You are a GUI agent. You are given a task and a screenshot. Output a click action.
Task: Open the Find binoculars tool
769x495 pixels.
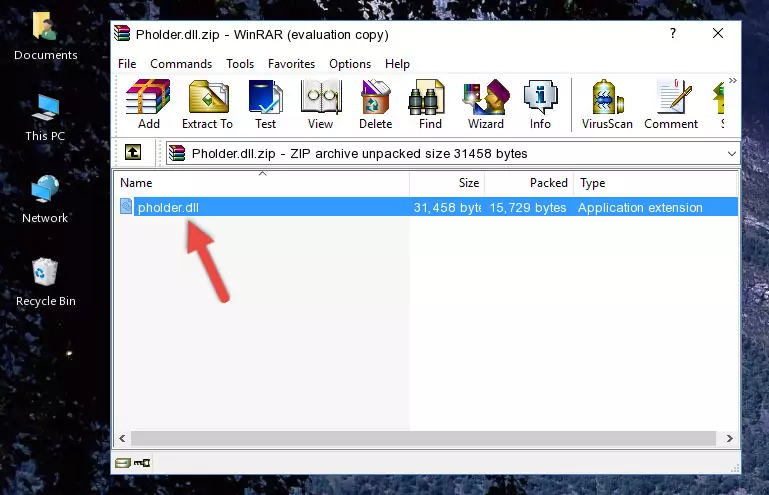(x=430, y=104)
